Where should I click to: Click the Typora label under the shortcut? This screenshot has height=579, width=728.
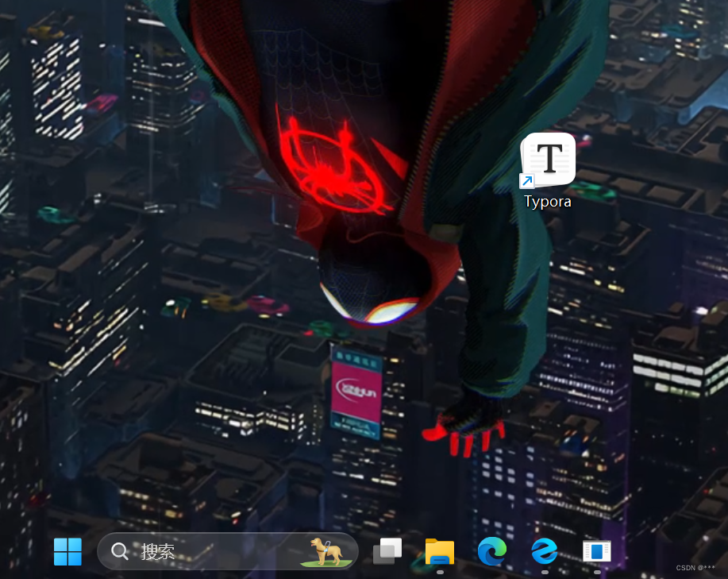point(548,202)
